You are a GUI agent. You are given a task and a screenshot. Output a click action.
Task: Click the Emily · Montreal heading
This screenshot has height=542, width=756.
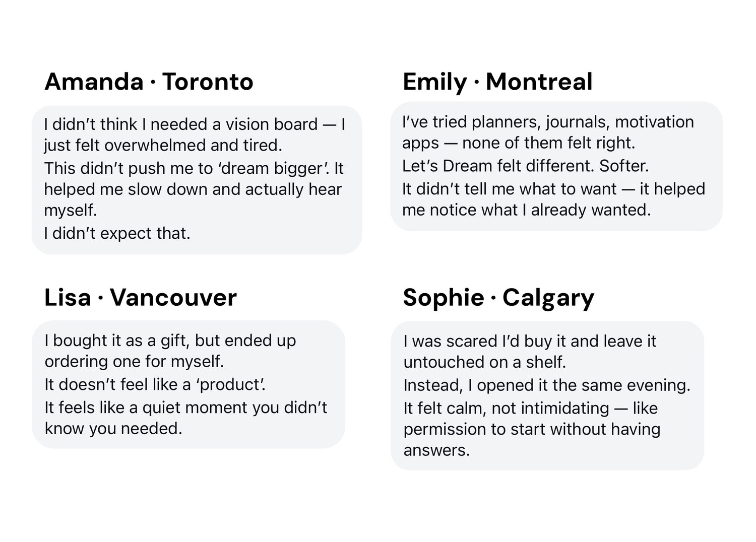point(497,82)
